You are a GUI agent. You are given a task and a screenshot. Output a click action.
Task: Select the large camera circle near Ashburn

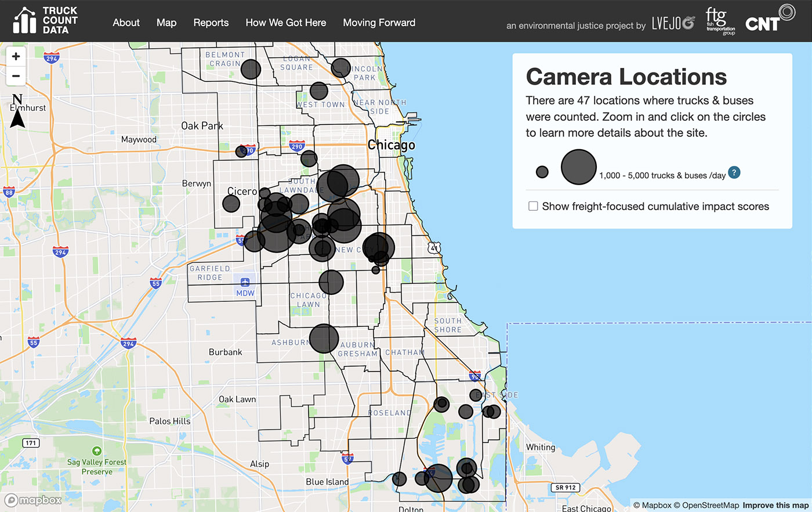tap(324, 338)
